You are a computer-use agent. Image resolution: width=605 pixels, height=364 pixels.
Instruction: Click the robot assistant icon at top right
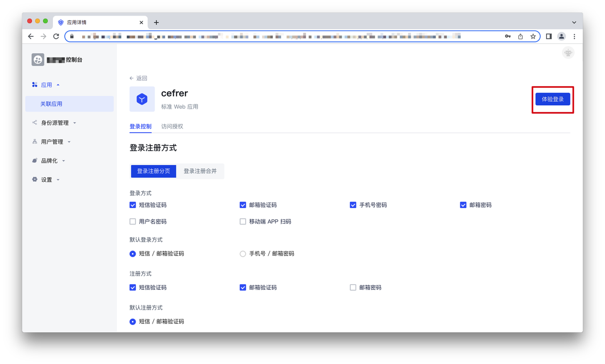tap(568, 53)
